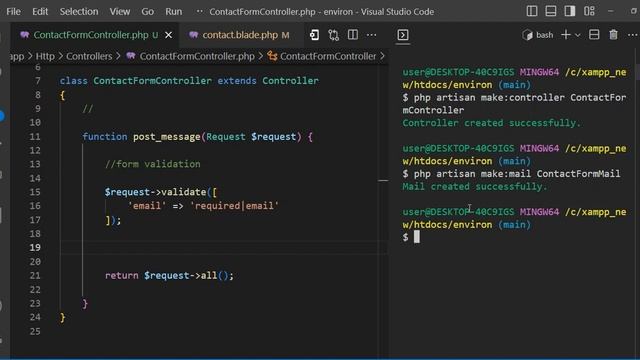Click line number 11 in gutter
640x360 pixels.
[35, 137]
